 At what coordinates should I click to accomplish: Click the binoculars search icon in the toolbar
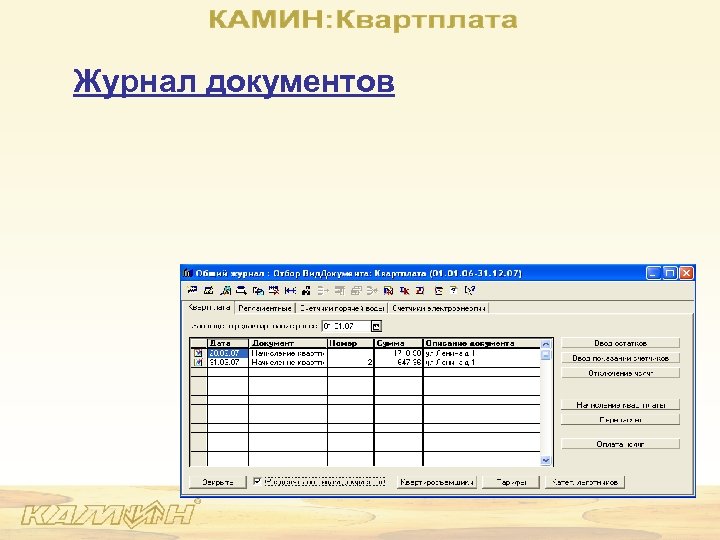pyautogui.click(x=306, y=290)
